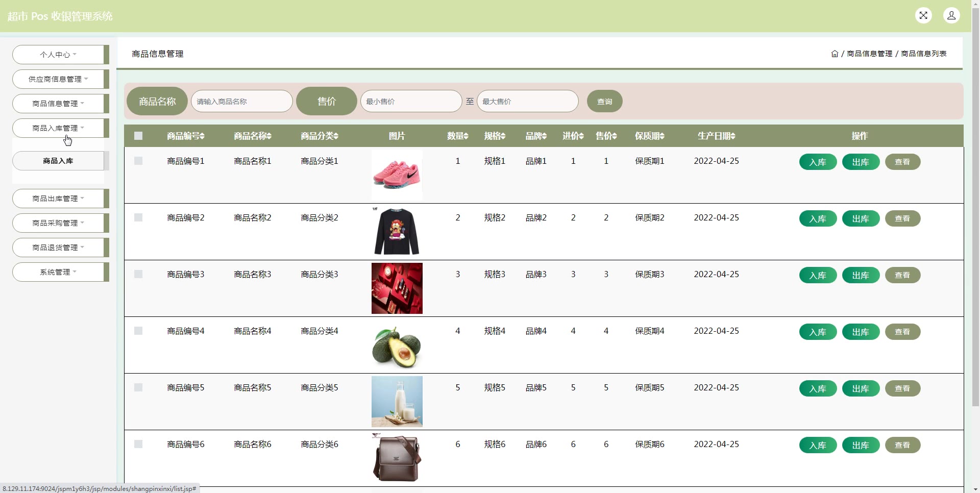
Task: Click 查看 for 商品编号1
Action: click(902, 162)
